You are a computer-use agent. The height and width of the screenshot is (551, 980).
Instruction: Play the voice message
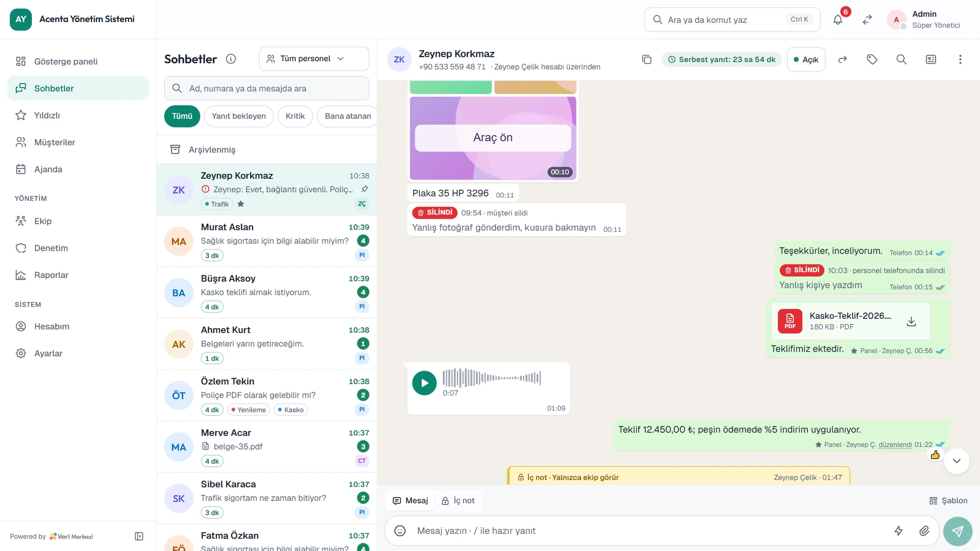pyautogui.click(x=424, y=383)
